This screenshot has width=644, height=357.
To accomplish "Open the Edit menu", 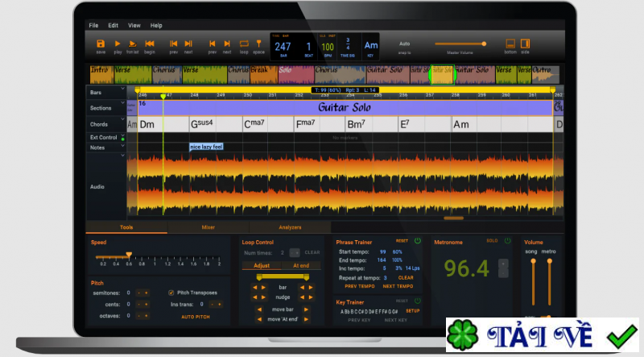I will pos(113,26).
